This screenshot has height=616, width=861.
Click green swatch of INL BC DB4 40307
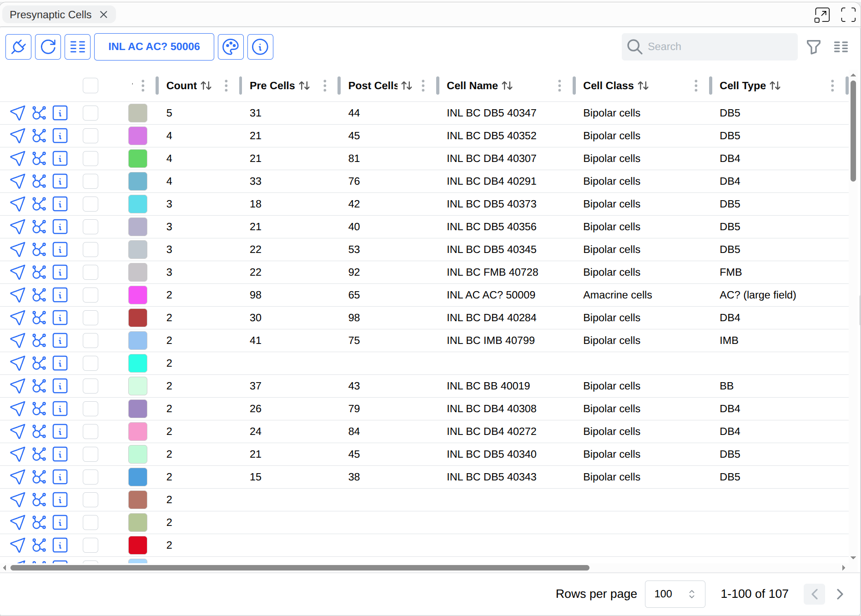138,158
